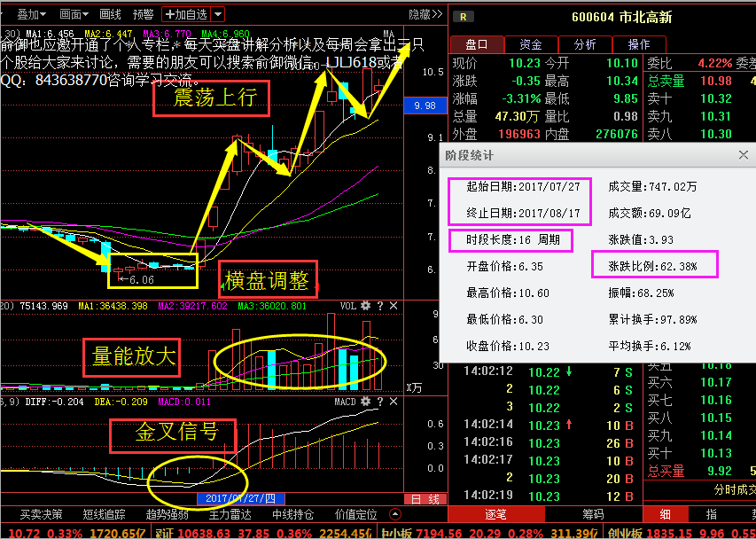Viewport: 756px width, 539px height.
Task: Switch to the 分析 tab
Action: pos(585,44)
